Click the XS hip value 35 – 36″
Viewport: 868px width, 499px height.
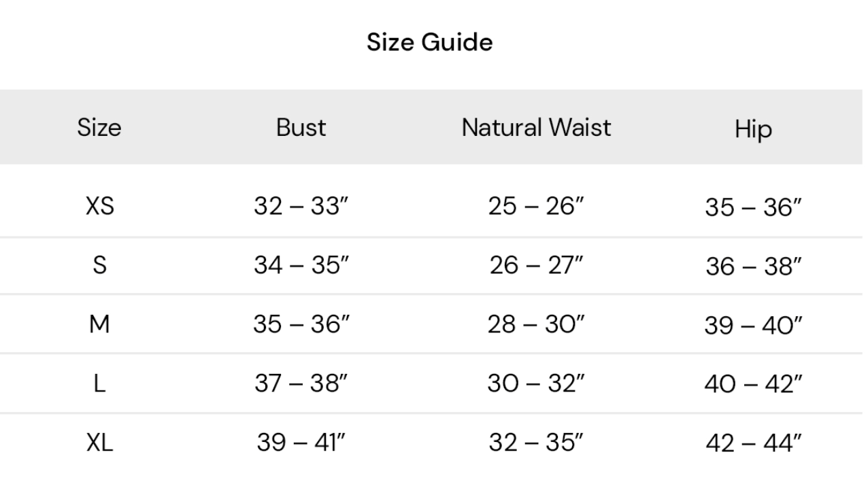pyautogui.click(x=753, y=207)
